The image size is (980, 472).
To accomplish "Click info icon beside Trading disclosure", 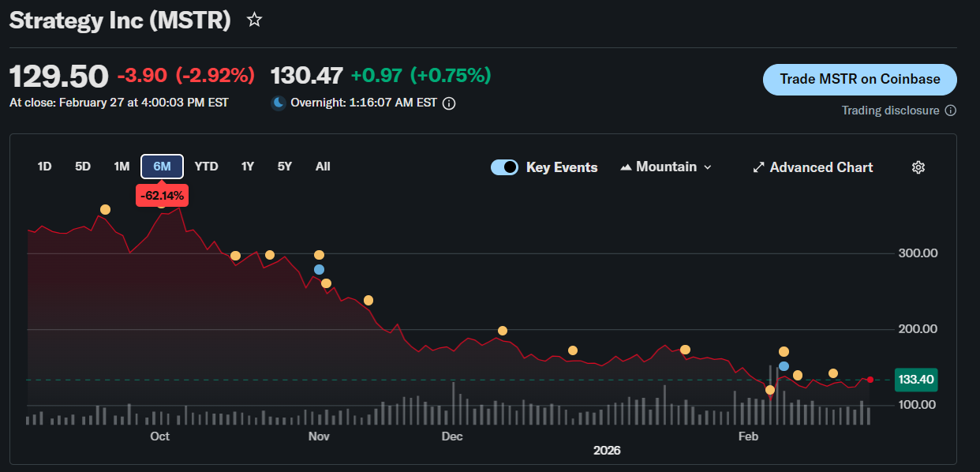I will [950, 111].
